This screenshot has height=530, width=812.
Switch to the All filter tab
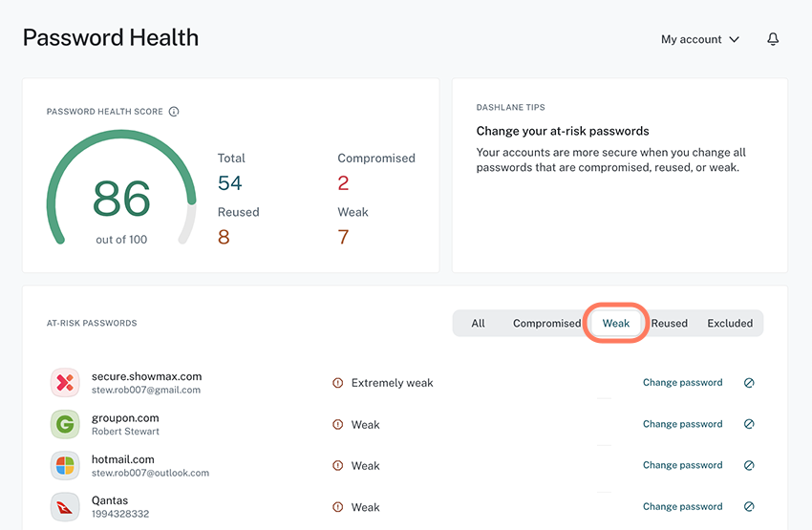[x=478, y=324]
